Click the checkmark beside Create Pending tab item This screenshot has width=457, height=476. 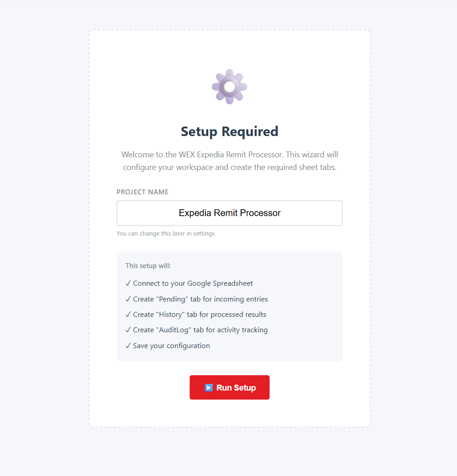[x=128, y=299]
